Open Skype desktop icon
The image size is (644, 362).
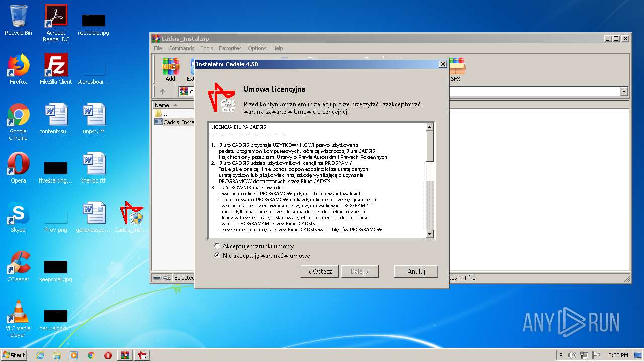pos(18,217)
